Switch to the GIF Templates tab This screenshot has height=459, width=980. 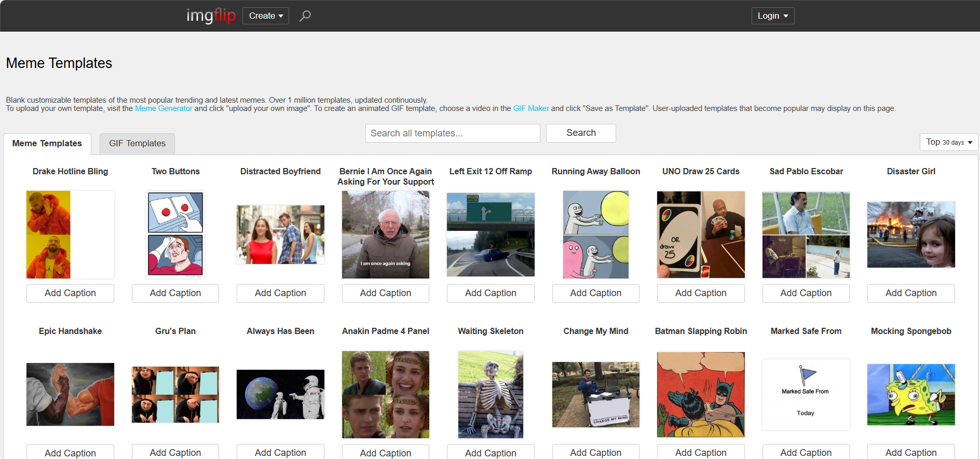tap(137, 144)
